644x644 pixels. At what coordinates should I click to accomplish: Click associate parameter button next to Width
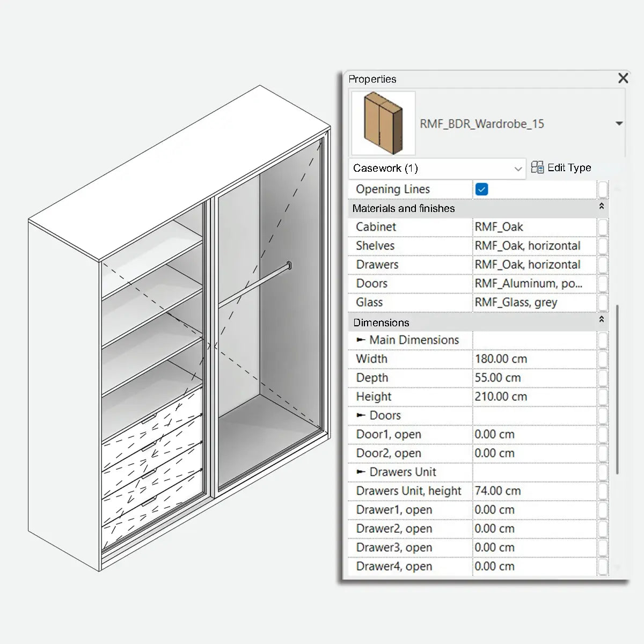pos(603,358)
